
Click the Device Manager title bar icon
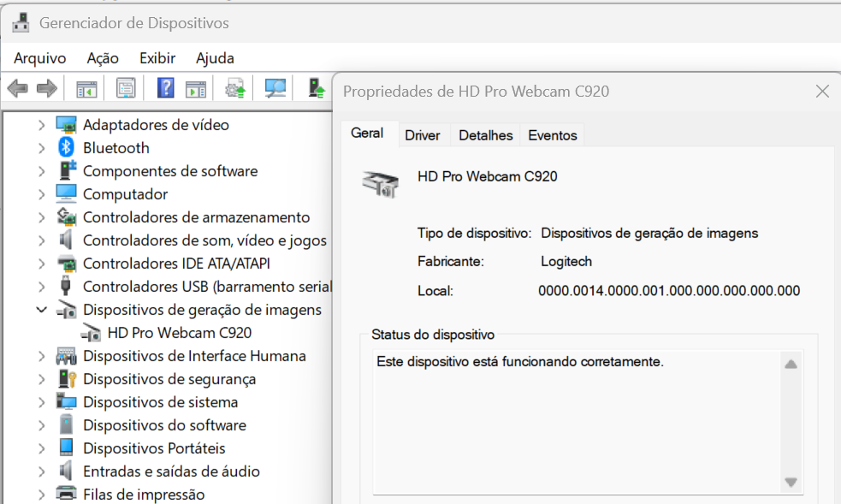(21, 22)
